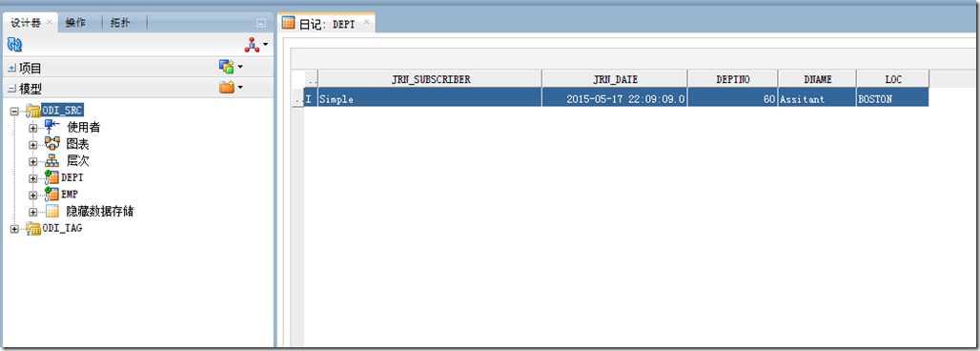Collapse the 模型 accordion section
The width and height of the screenshot is (980, 351).
pyautogui.click(x=11, y=89)
